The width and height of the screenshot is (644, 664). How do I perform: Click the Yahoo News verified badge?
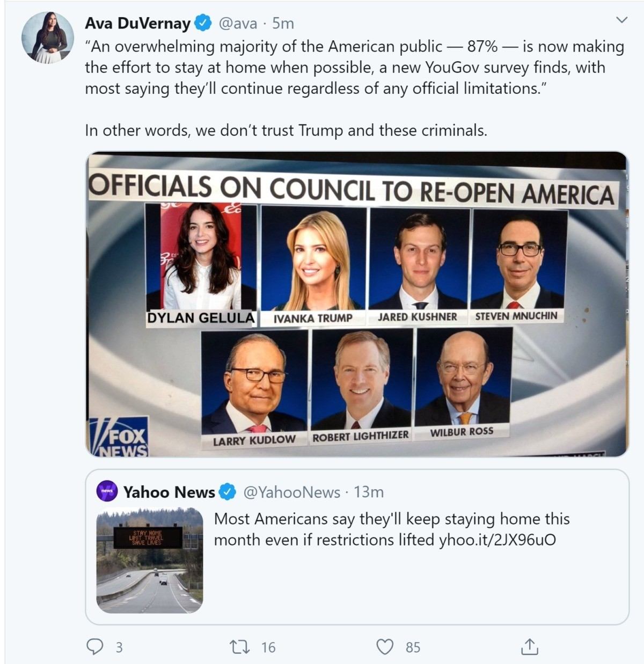tap(228, 492)
